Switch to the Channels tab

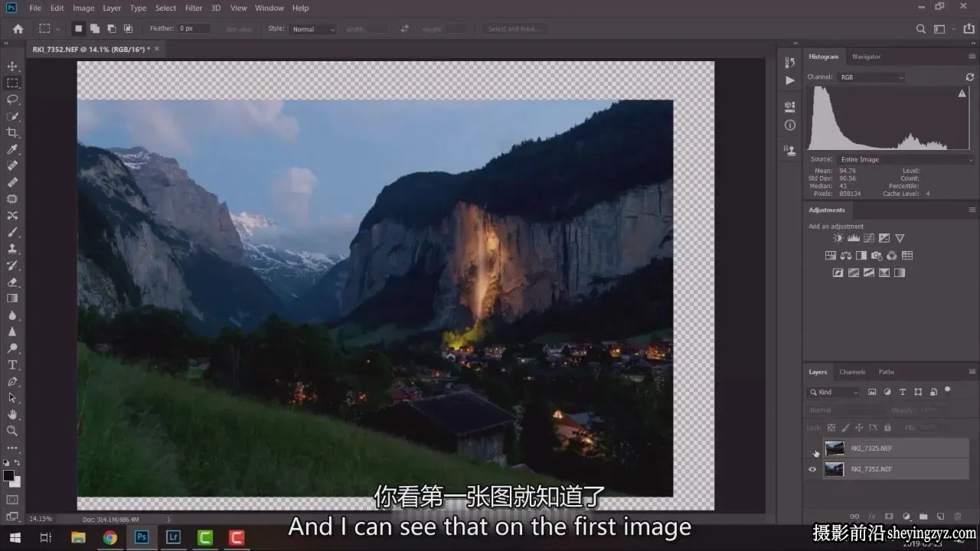852,372
